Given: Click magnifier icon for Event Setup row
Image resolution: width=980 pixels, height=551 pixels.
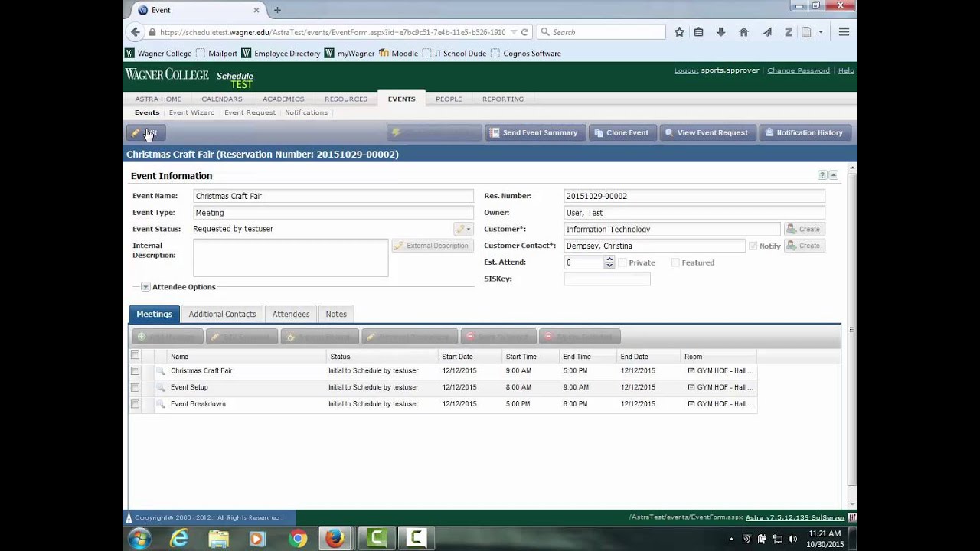Looking at the screenshot, I should [161, 388].
